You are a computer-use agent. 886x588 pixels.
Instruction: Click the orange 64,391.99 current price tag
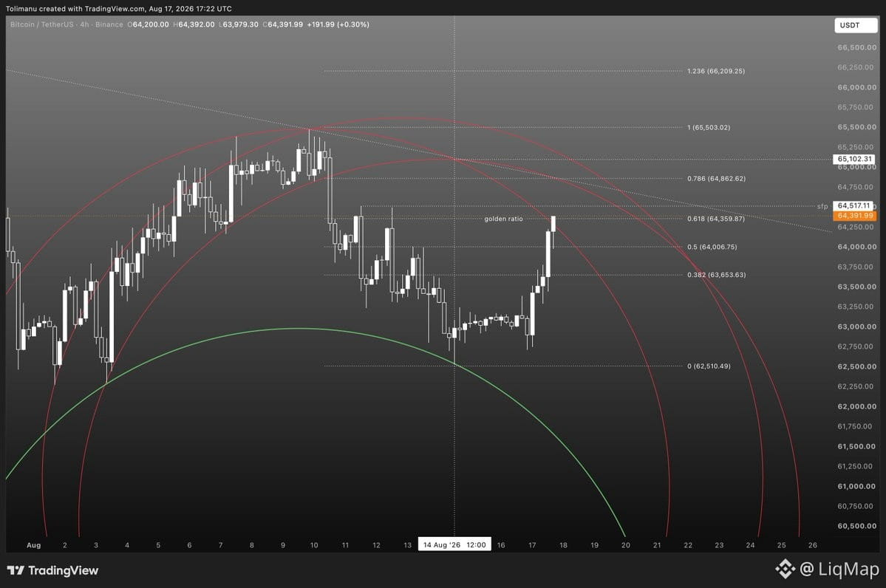855,216
